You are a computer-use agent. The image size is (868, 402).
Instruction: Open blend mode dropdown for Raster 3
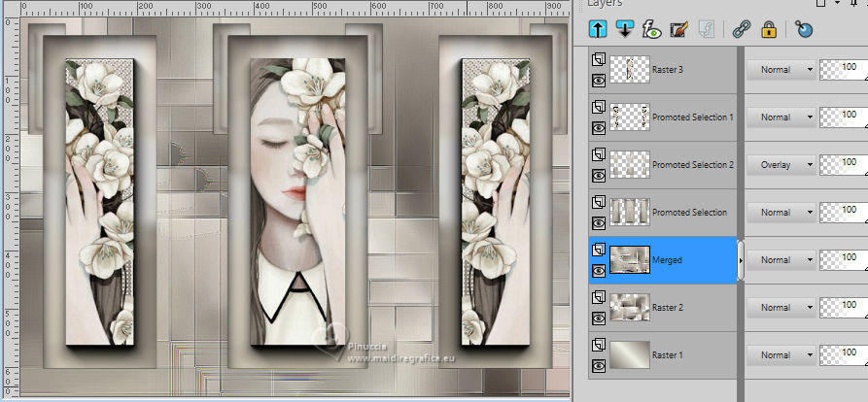click(781, 70)
